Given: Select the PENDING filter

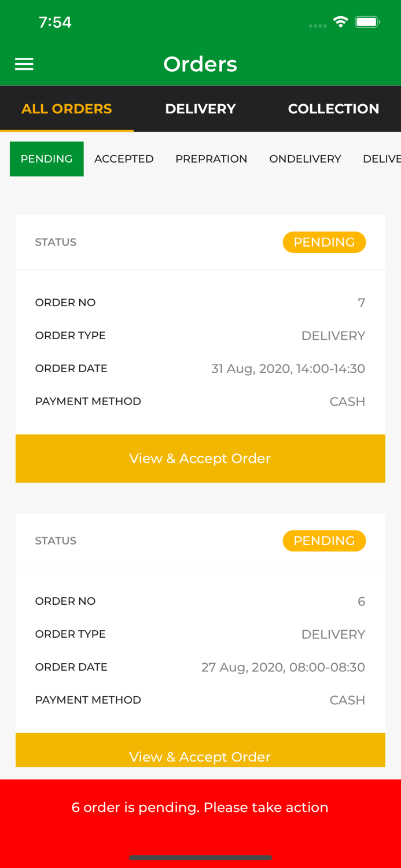Looking at the screenshot, I should point(46,159).
